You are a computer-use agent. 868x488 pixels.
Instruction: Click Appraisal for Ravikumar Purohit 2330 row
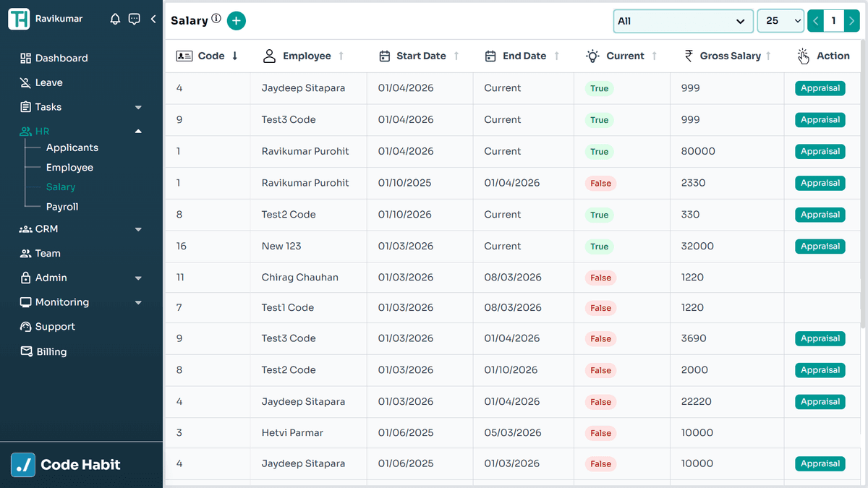(820, 183)
